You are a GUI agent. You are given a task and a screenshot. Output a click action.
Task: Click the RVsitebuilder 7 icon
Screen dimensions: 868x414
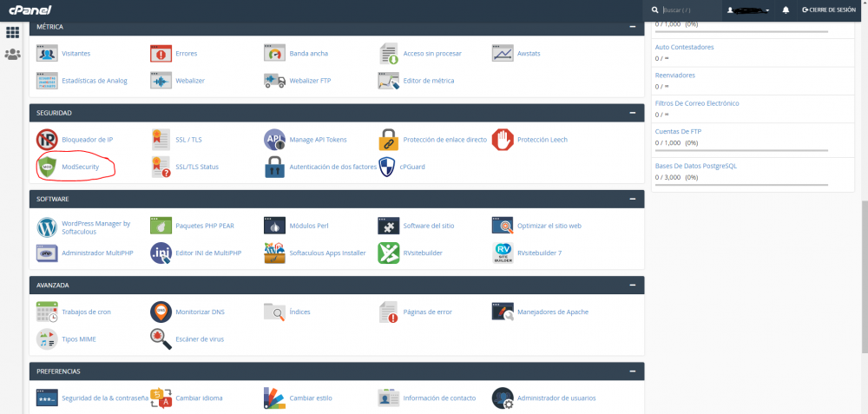[x=503, y=253]
